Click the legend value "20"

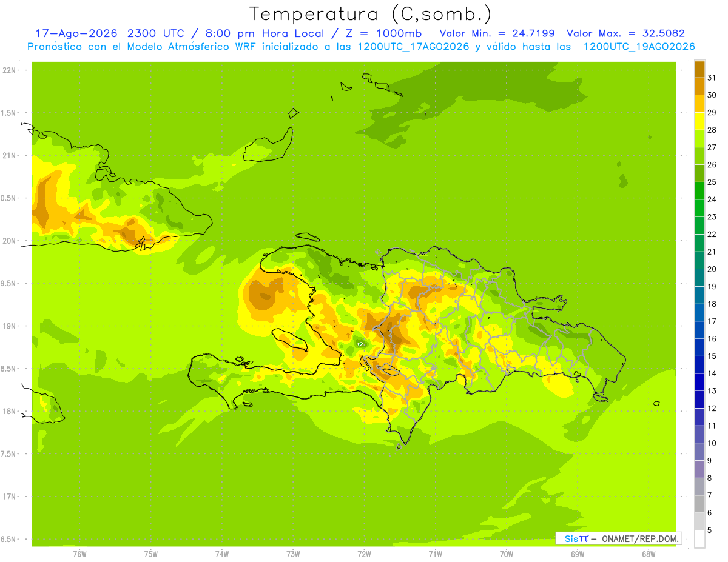[x=712, y=269]
